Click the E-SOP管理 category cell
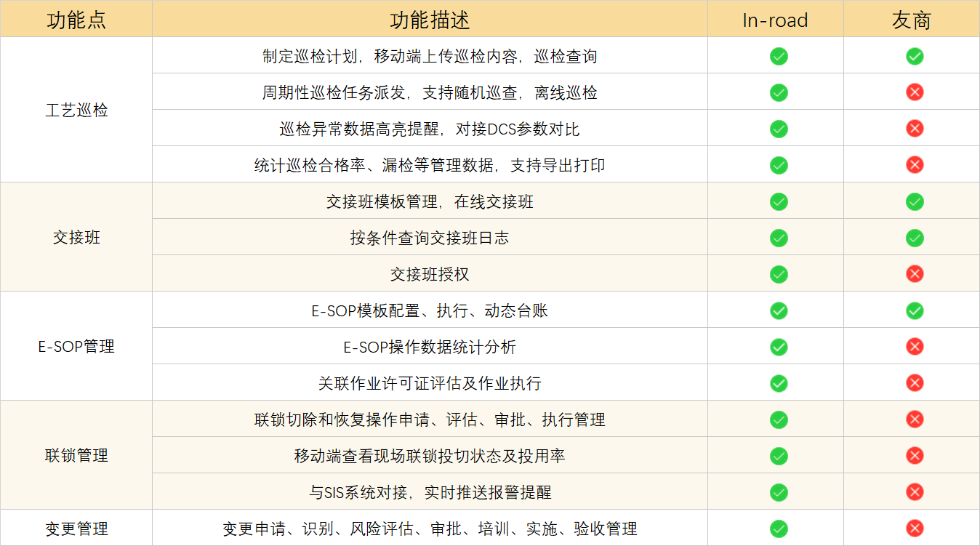Screen dimensions: 980x546 [76, 347]
